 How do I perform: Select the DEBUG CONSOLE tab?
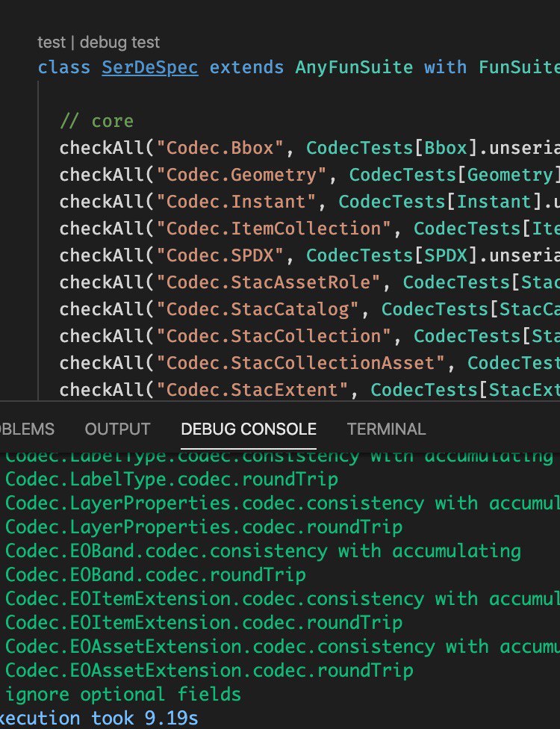click(x=249, y=429)
